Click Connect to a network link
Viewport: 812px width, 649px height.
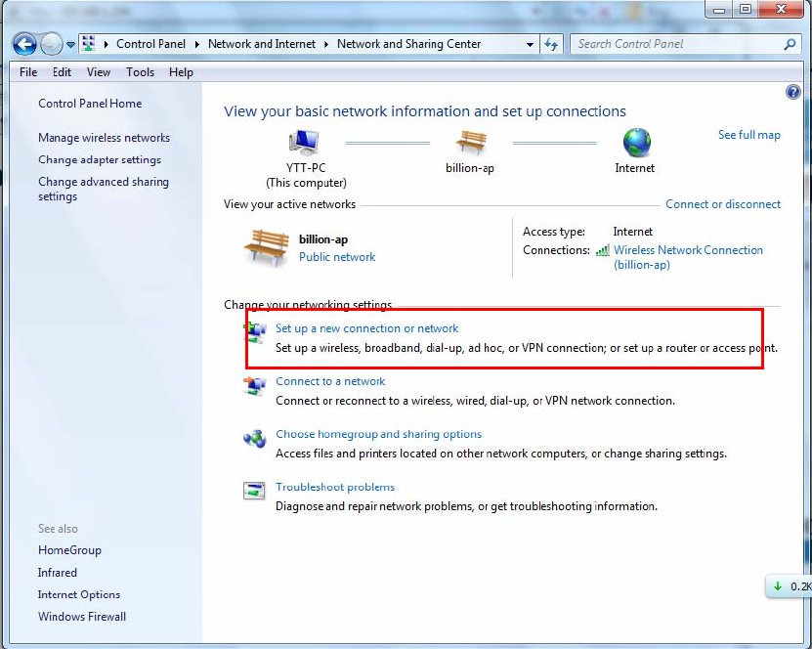coord(330,381)
